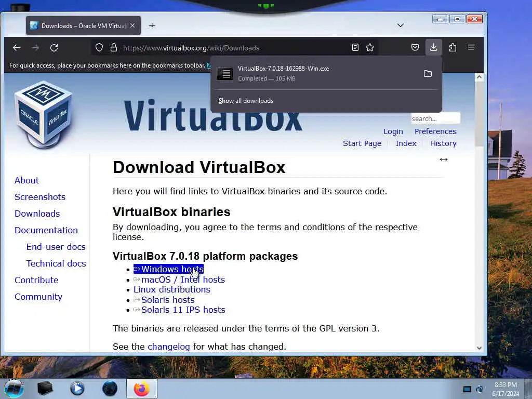Open the tracking protection shield icon

pos(99,47)
